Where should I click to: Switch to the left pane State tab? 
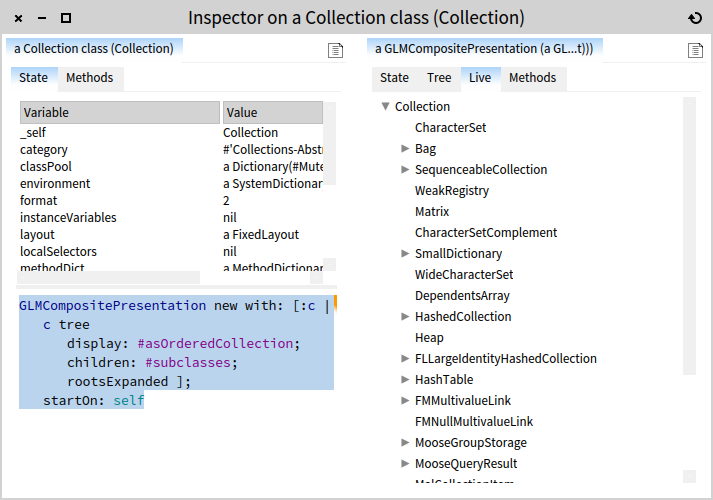coord(34,78)
